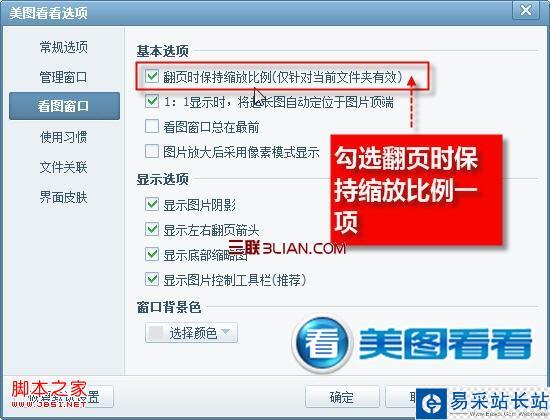Select the 看图窗口 sidebar item

64,106
